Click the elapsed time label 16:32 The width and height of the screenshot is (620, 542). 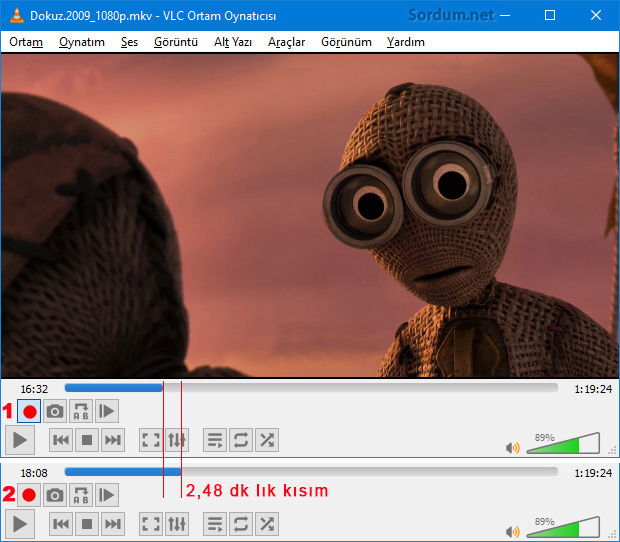click(x=34, y=389)
